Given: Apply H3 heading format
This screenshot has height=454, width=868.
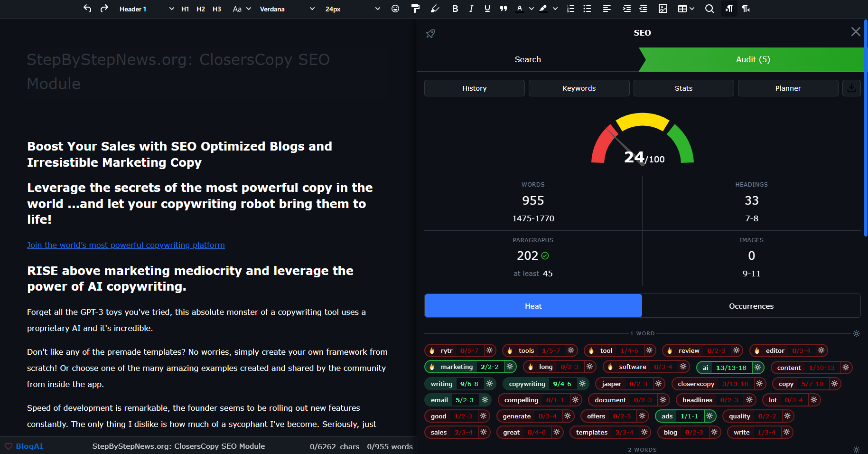Looking at the screenshot, I should tap(217, 9).
